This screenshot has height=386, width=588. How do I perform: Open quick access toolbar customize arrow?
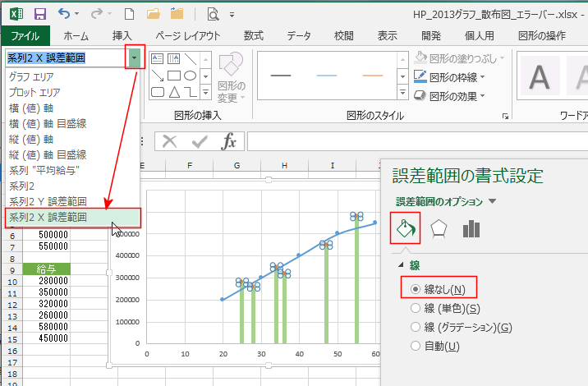[232, 15]
